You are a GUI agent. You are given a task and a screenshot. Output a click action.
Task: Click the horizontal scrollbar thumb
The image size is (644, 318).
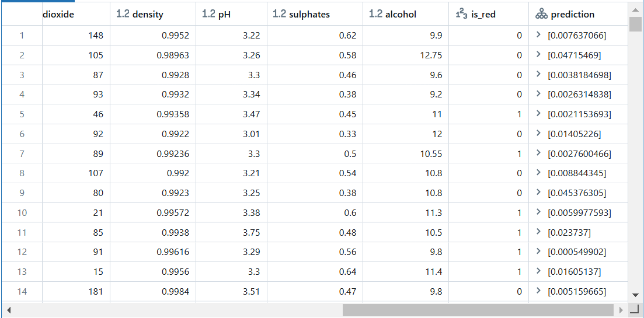tap(478, 310)
